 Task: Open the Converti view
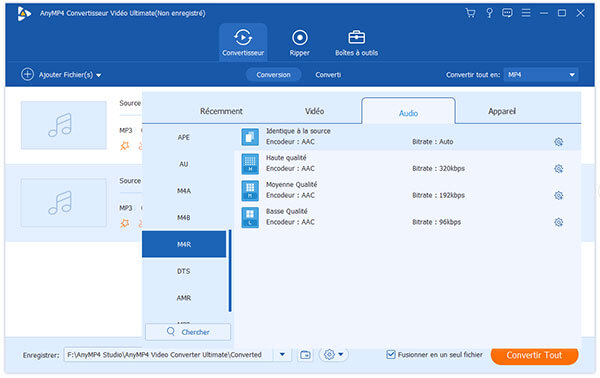coord(328,75)
